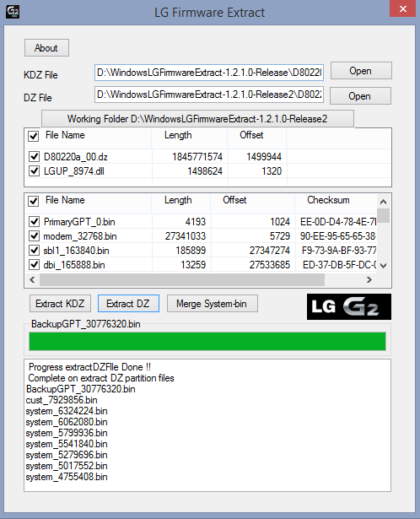The width and height of the screenshot is (420, 519).
Task: Click cust_7929856.bin in log
Action: [x=62, y=400]
